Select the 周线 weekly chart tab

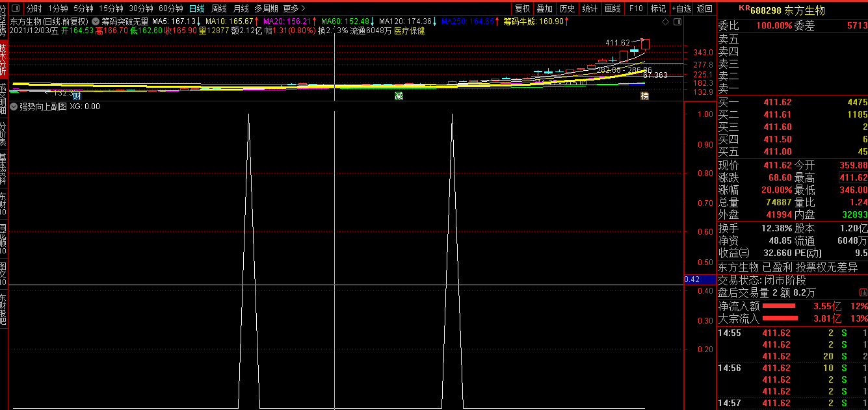219,8
